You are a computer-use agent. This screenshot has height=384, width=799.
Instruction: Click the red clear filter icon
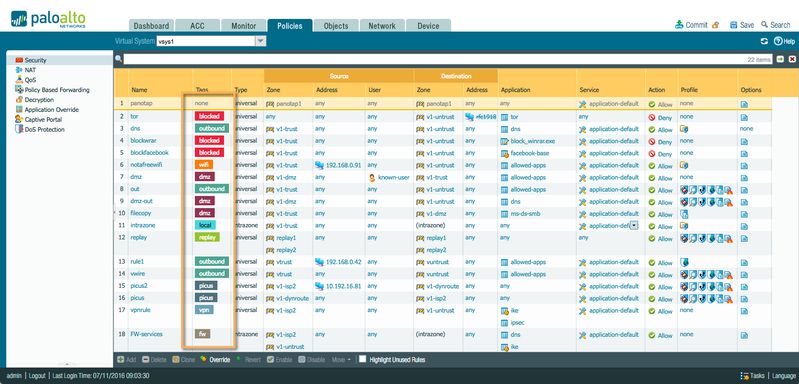[x=792, y=60]
